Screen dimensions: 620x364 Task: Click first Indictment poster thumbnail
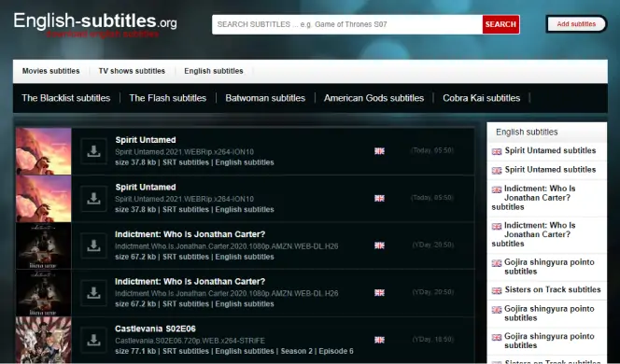pyautogui.click(x=44, y=245)
